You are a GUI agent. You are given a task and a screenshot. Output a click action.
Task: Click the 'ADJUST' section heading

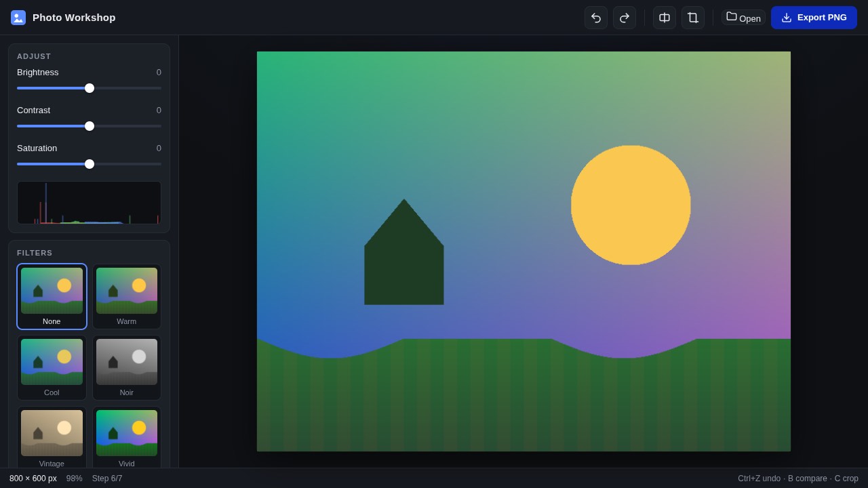pos(34,56)
